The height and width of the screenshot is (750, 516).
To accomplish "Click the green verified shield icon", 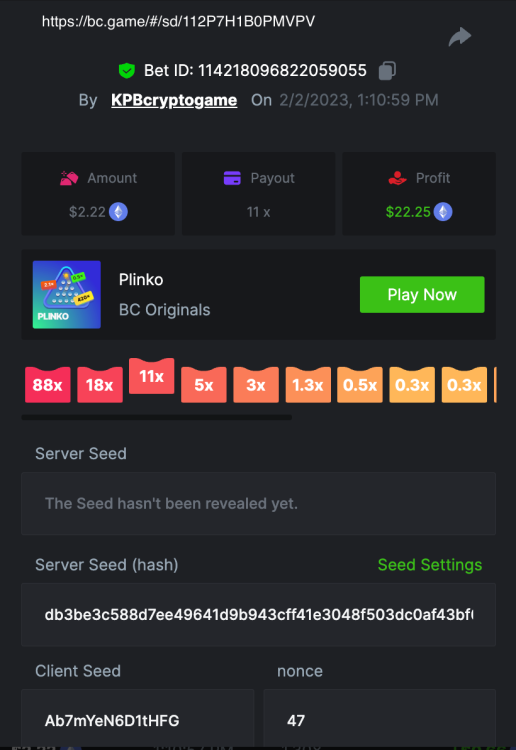I will (x=127, y=71).
